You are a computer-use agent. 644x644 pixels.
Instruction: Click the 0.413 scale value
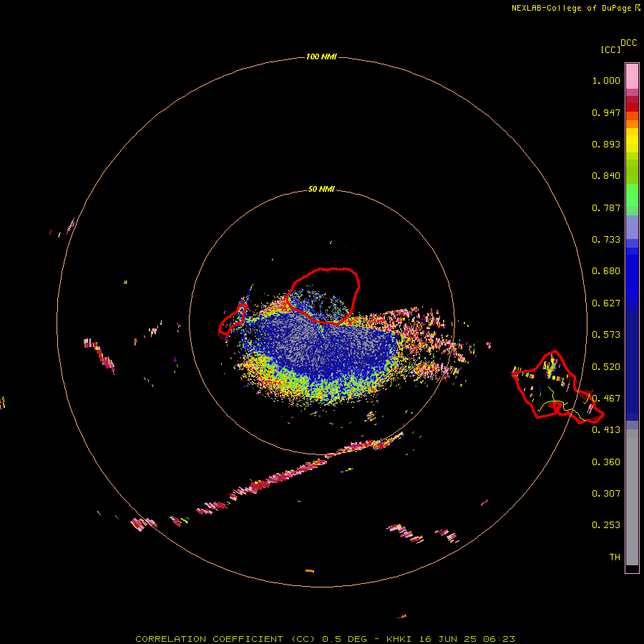tap(606, 430)
